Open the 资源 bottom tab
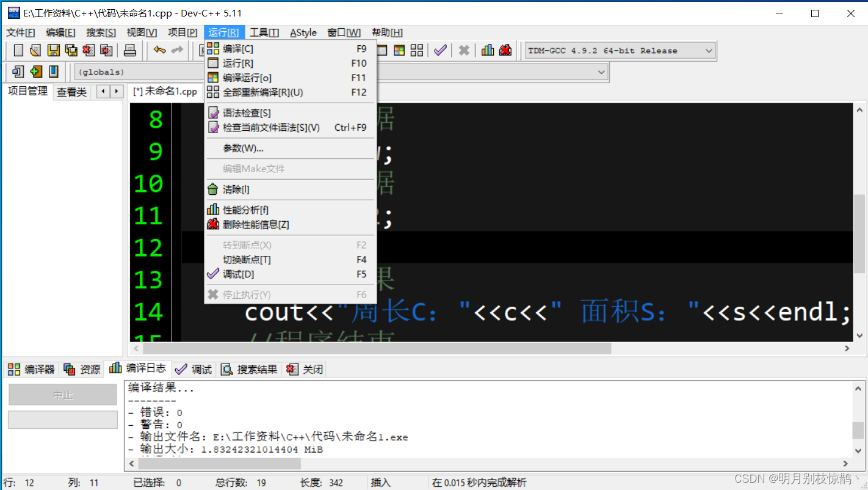Screen dimensions: 868x490 82,369
